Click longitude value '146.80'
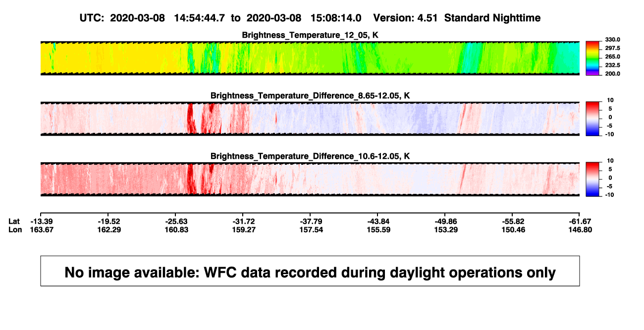Image resolution: width=644 pixels, height=330 pixels. (x=581, y=230)
